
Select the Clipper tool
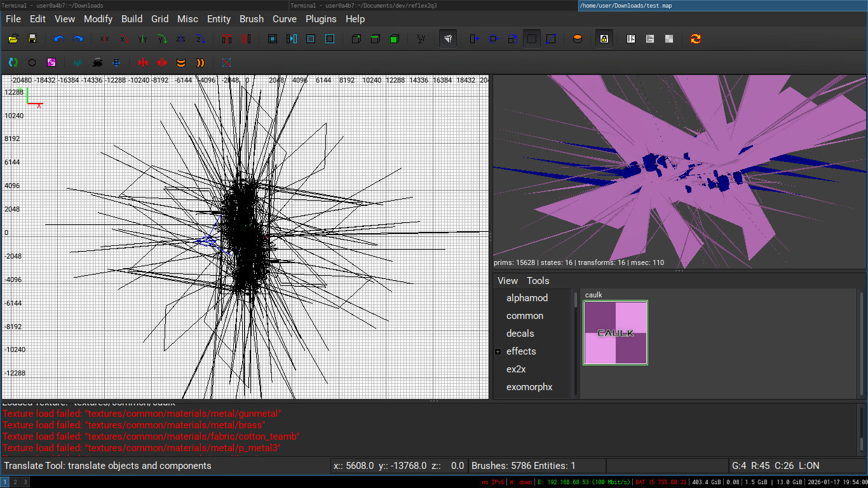point(551,39)
